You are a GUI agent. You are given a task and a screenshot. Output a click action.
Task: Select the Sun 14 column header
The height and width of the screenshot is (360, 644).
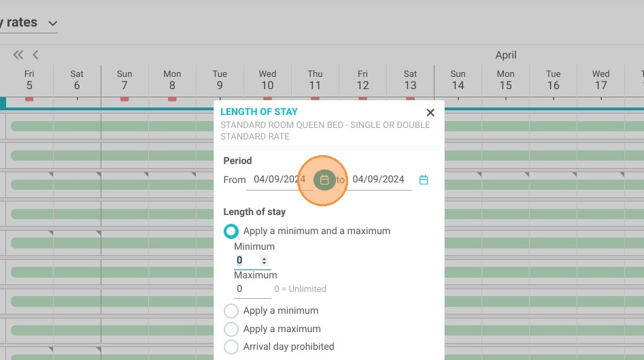458,80
